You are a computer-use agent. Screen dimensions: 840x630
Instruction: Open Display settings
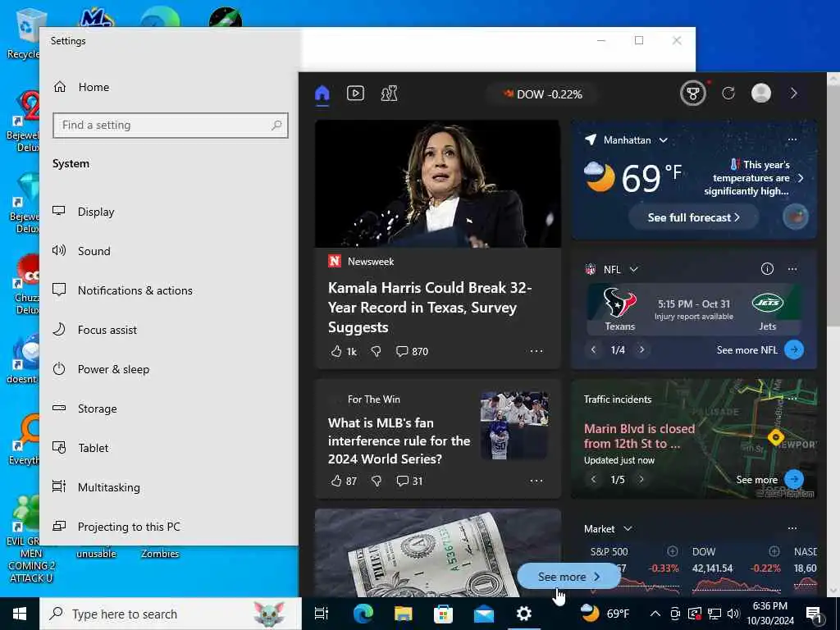(169, 212)
